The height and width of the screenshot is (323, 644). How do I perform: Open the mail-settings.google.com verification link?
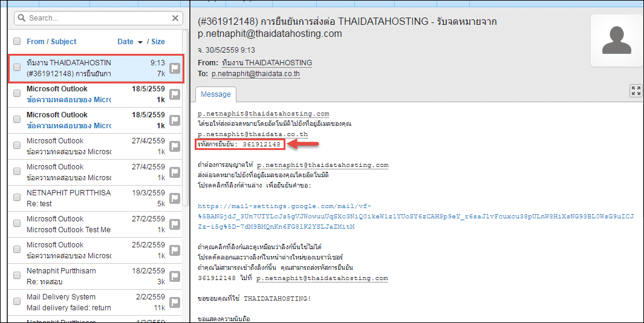(415, 216)
